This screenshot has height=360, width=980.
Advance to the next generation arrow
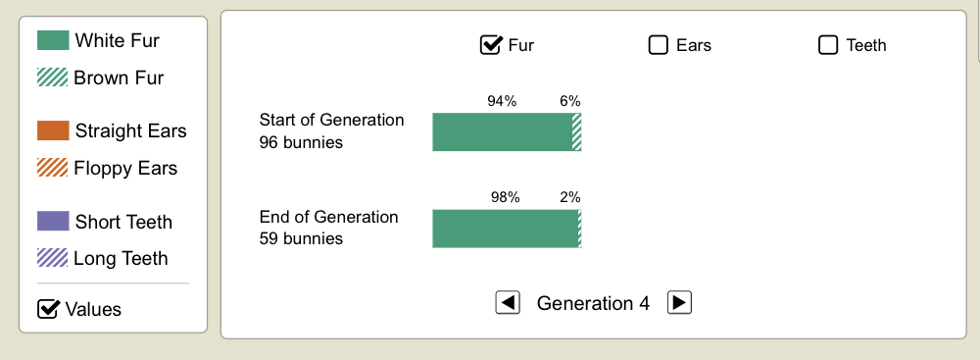(679, 303)
